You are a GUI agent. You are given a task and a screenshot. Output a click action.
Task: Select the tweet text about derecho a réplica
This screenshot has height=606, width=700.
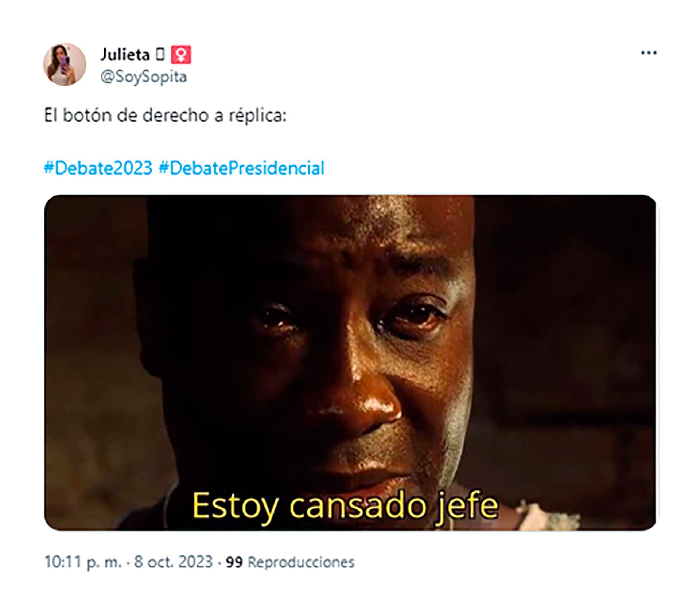tap(166, 116)
